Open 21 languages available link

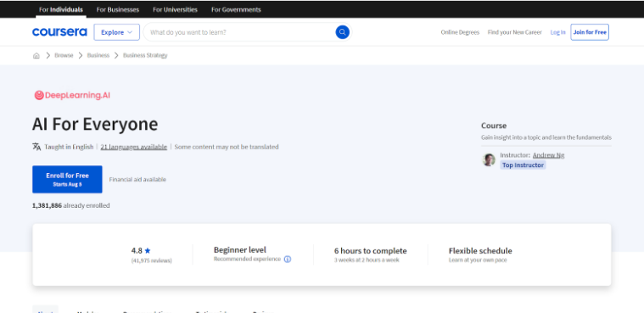(133, 147)
